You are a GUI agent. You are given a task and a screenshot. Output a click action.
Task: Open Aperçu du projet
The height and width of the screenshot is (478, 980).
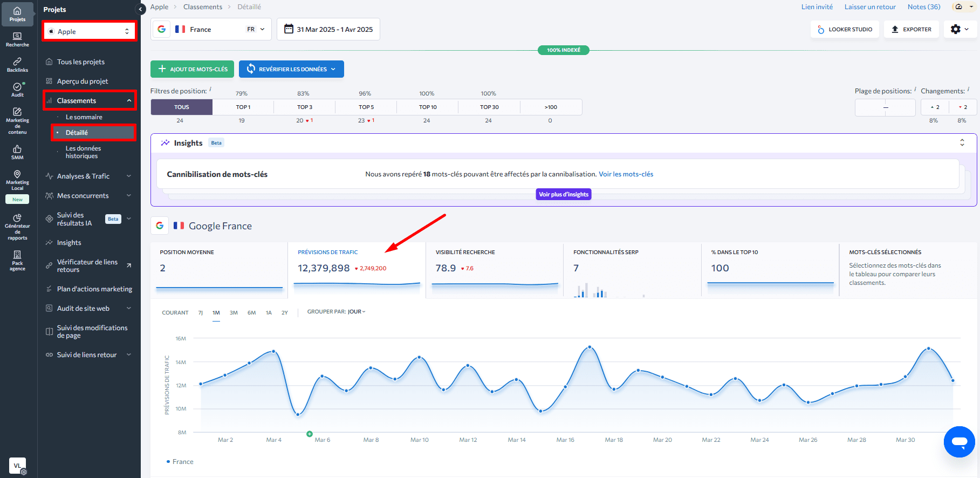pyautogui.click(x=83, y=81)
